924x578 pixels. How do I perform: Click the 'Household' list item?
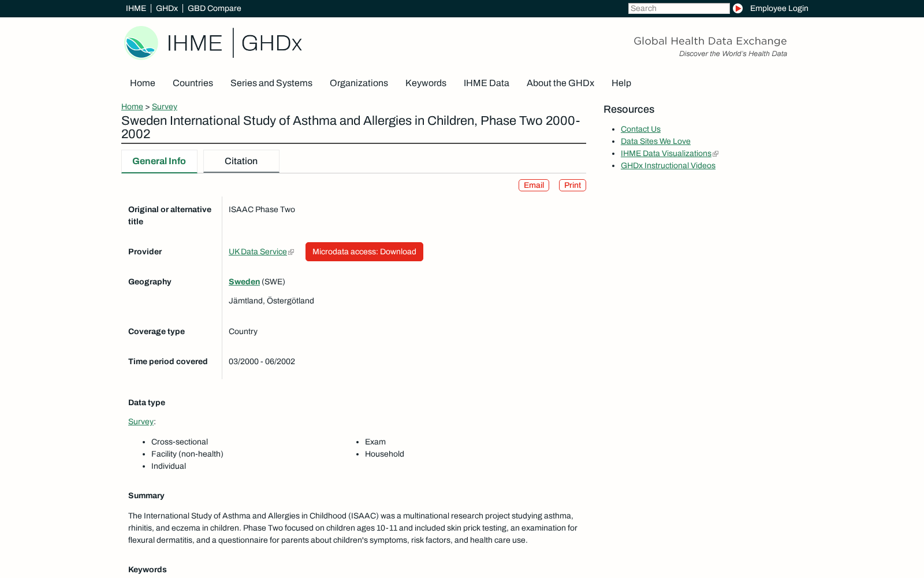click(x=385, y=454)
